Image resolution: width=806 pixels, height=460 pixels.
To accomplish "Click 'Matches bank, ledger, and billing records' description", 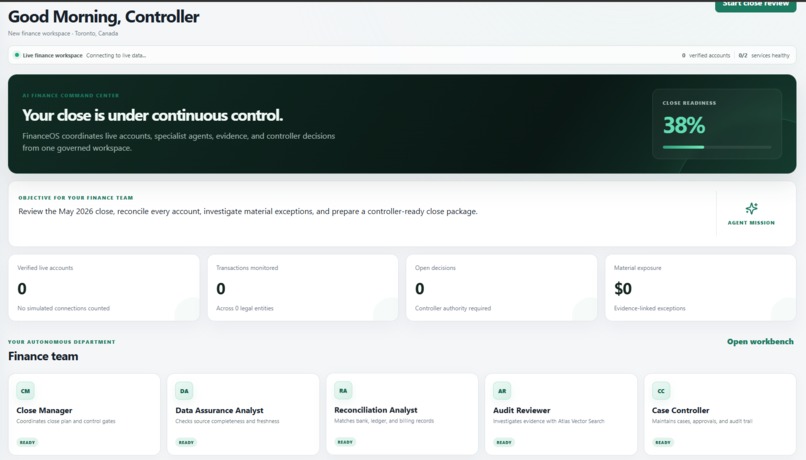I will tap(384, 420).
